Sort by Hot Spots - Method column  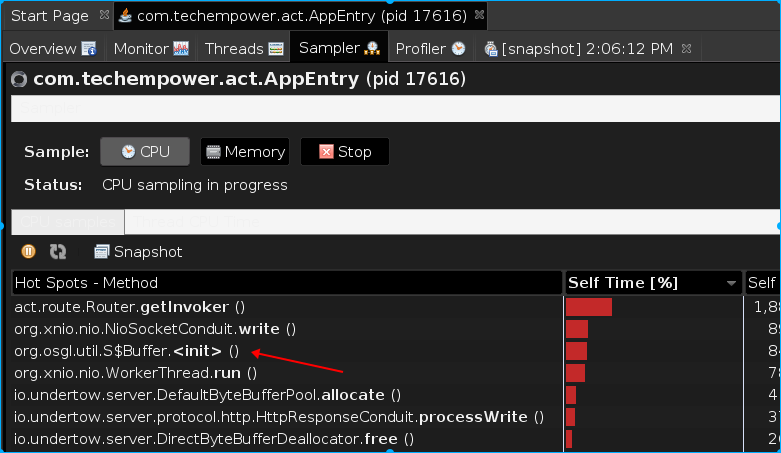[x=285, y=283]
